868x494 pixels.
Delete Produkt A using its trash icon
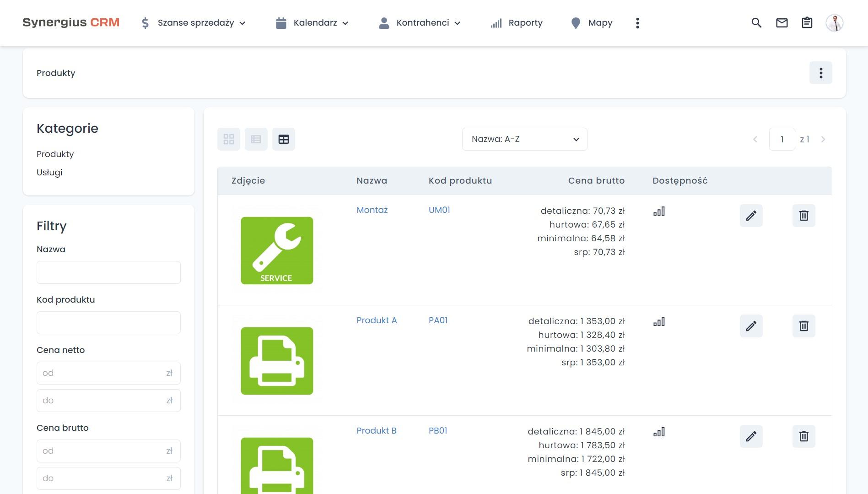tap(803, 326)
